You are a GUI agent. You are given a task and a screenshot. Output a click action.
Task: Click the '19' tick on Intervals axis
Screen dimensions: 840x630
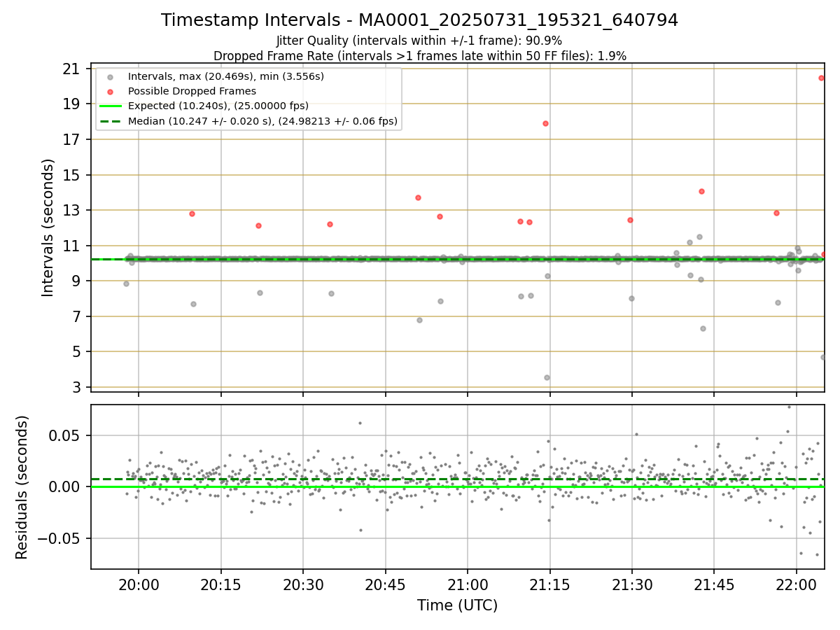tap(71, 104)
